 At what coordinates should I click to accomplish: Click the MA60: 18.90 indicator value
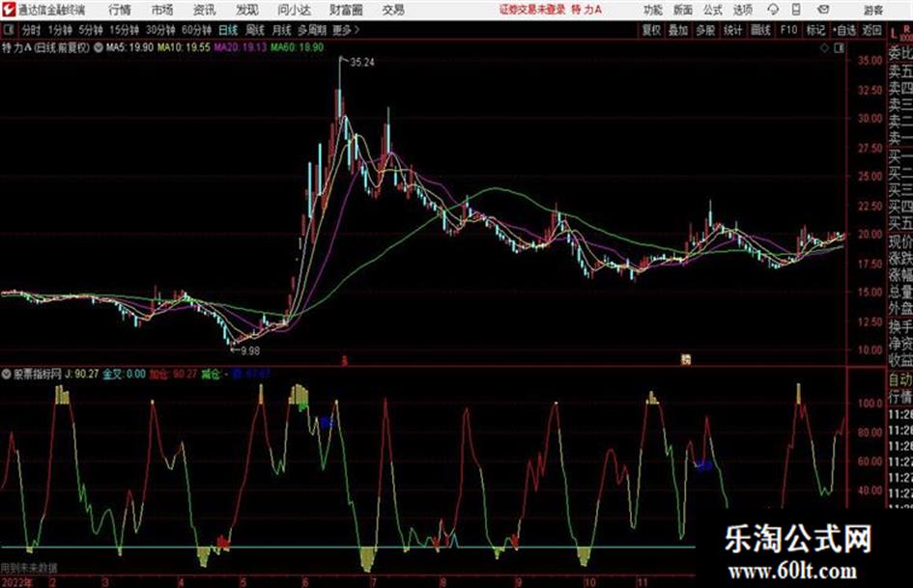click(297, 47)
